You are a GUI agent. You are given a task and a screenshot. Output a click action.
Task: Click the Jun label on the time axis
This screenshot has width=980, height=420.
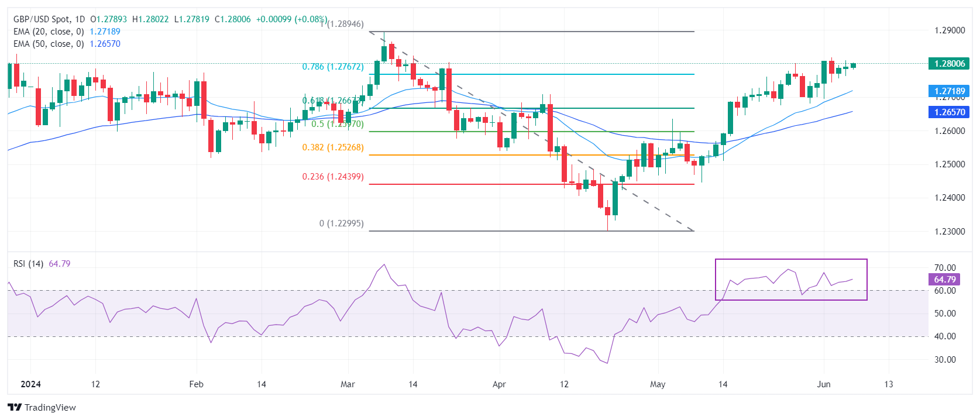coord(824,384)
